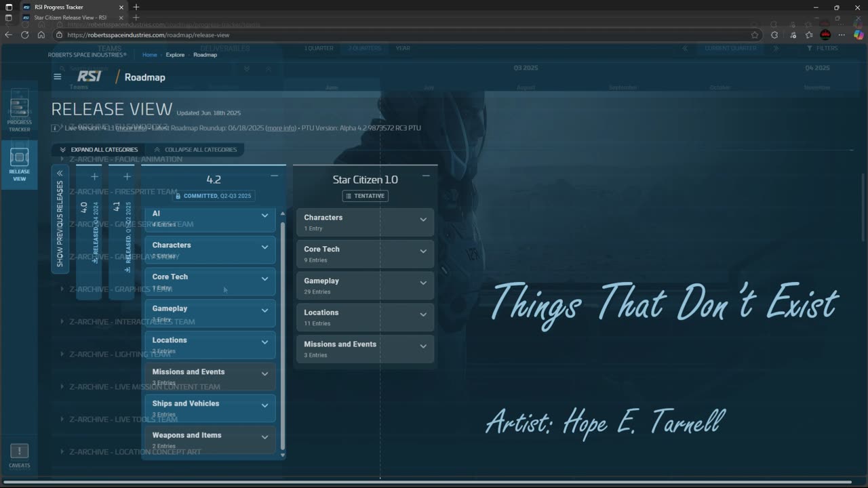Expand Gameplay category in 4.2 column
This screenshot has width=868, height=488.
pos(210,313)
